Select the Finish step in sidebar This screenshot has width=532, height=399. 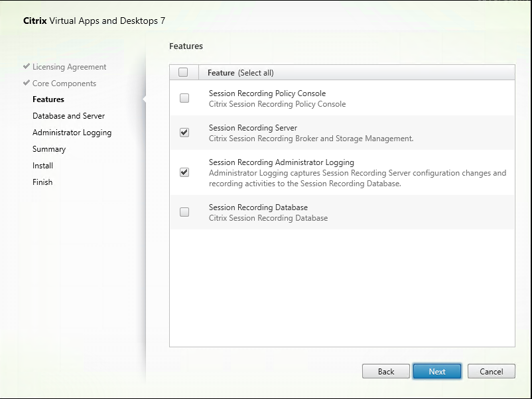click(42, 182)
